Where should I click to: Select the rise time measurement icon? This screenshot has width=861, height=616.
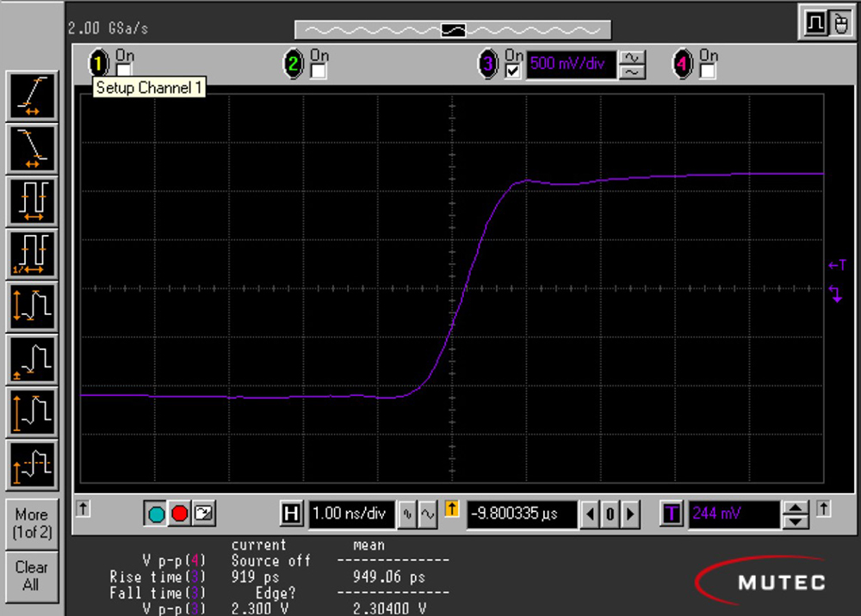(33, 96)
